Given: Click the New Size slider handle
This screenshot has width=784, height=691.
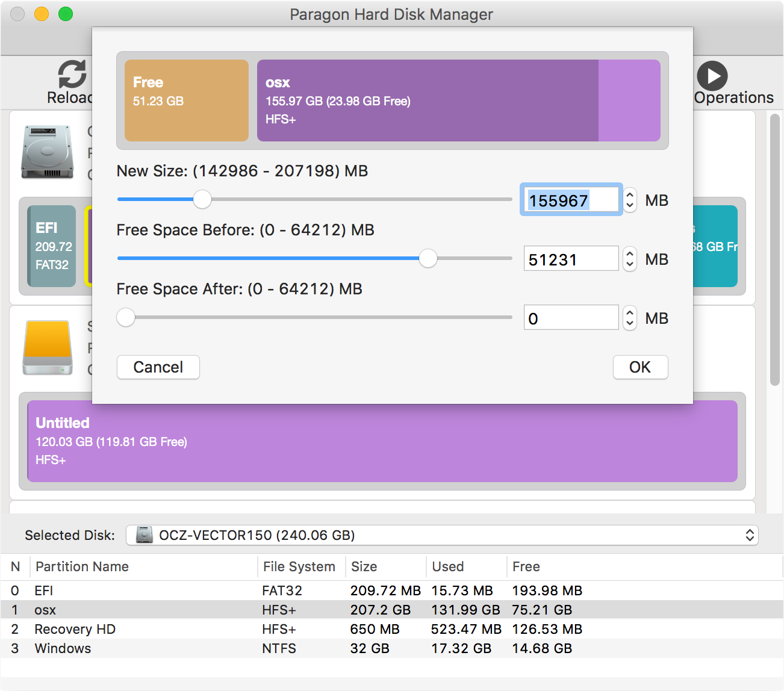Looking at the screenshot, I should [202, 199].
